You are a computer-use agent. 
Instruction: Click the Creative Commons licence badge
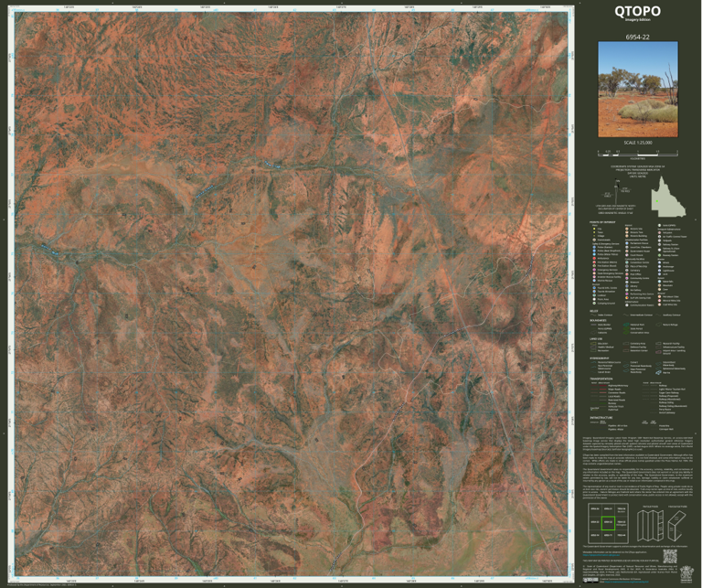(x=590, y=580)
